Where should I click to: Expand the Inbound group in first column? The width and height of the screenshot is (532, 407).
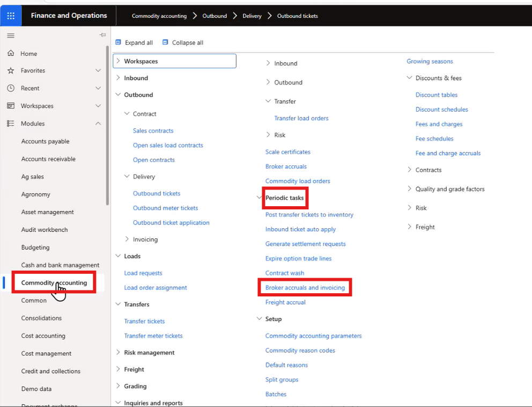[118, 78]
